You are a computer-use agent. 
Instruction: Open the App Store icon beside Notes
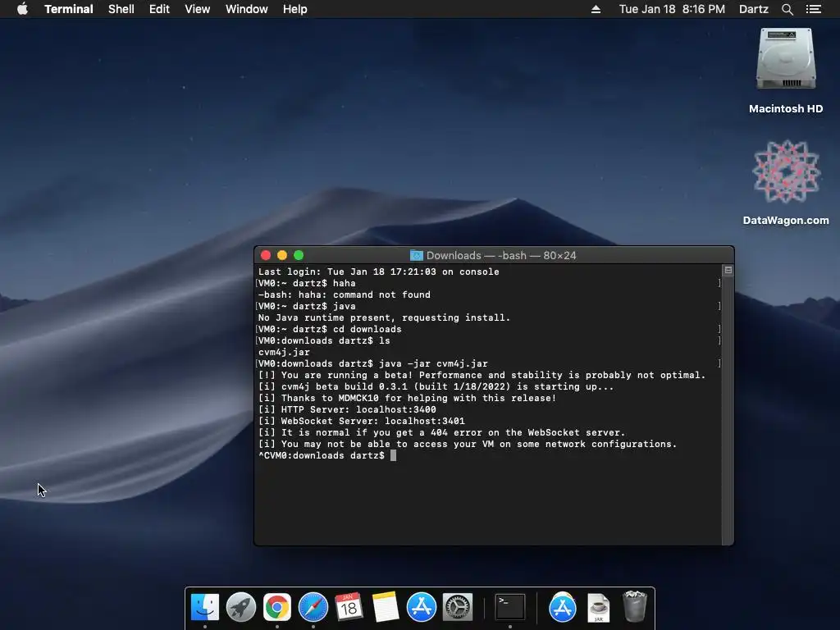421,607
